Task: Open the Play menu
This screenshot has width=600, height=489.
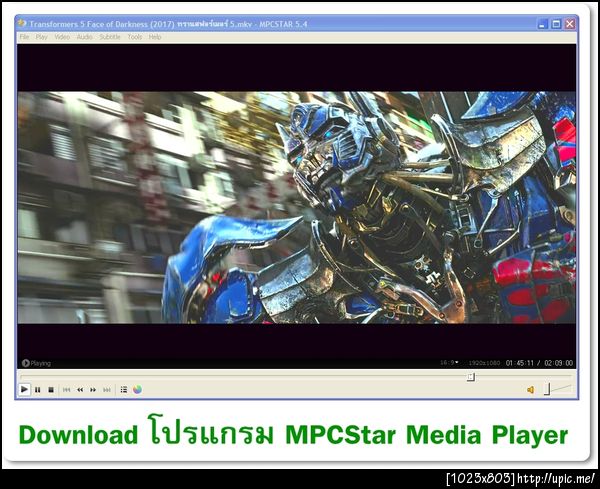Action: [x=41, y=37]
